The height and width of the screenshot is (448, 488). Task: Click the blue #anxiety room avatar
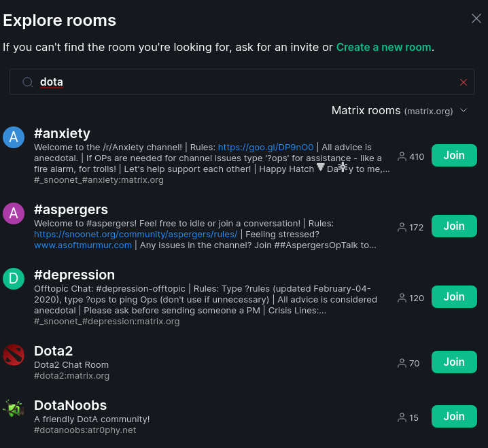click(x=14, y=137)
